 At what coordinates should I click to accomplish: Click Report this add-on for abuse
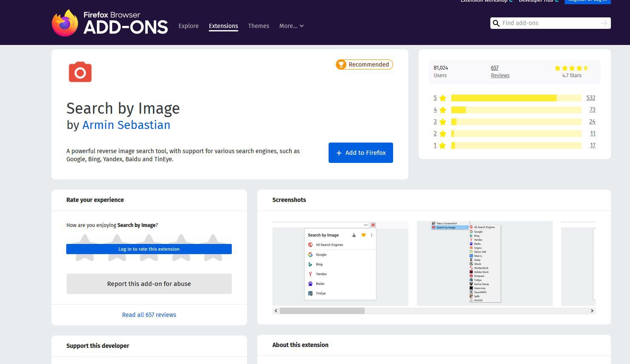point(149,284)
